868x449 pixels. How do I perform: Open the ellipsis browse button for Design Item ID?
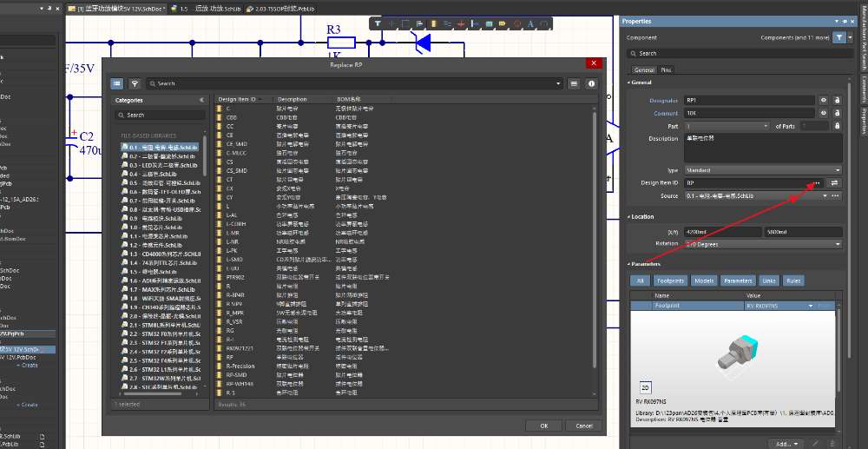[x=818, y=182]
